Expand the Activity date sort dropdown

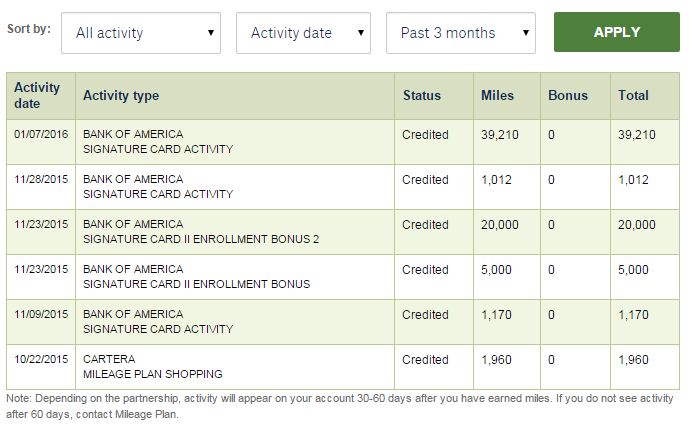[x=303, y=33]
